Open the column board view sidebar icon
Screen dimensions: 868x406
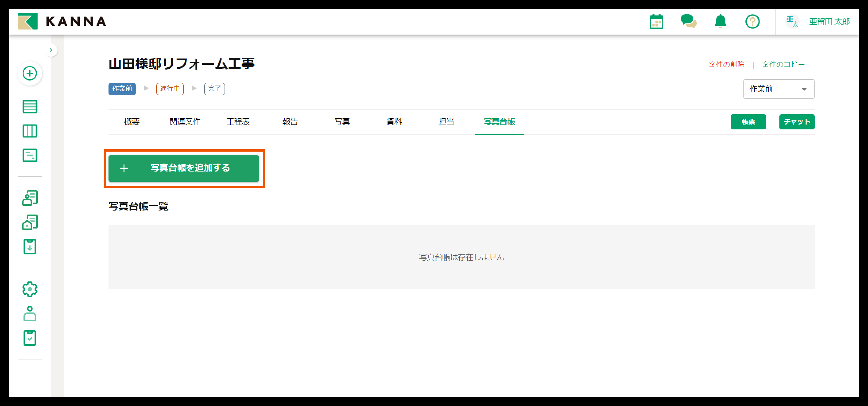pos(30,131)
